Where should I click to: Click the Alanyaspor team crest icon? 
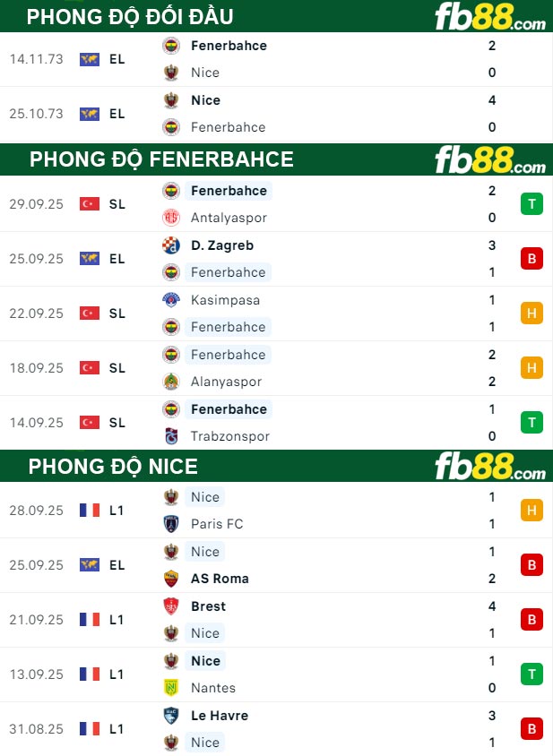170,382
